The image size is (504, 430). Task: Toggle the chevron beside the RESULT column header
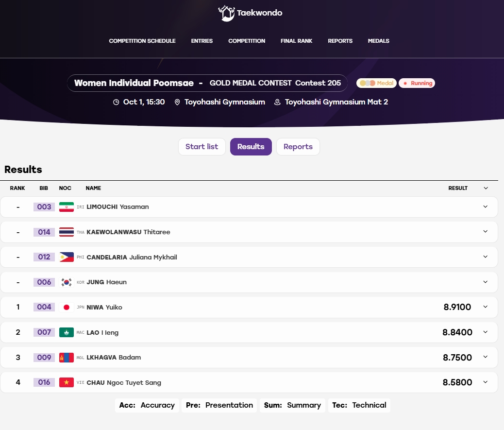click(x=486, y=188)
